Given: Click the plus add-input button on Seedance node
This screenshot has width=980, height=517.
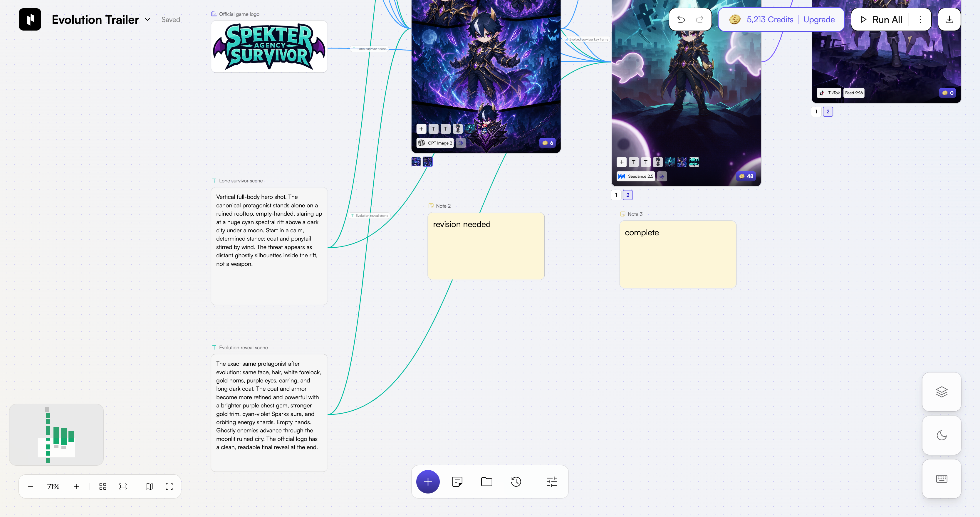Looking at the screenshot, I should [621, 162].
